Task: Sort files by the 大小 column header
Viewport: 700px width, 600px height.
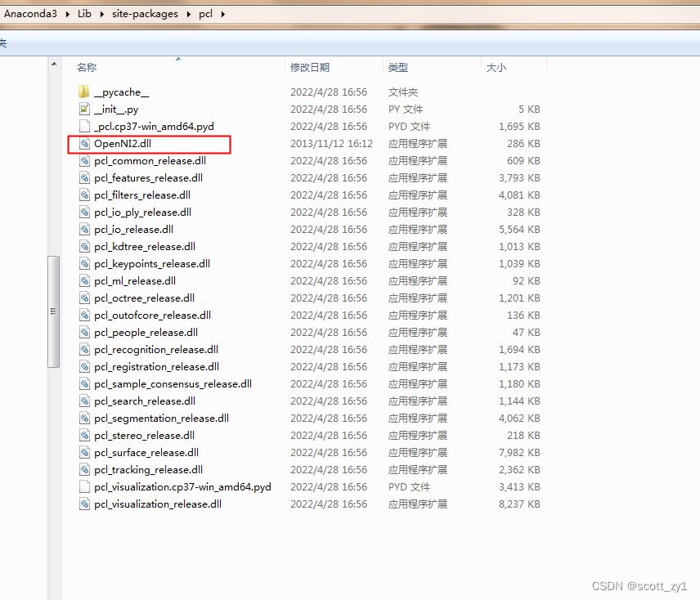Action: coord(496,68)
